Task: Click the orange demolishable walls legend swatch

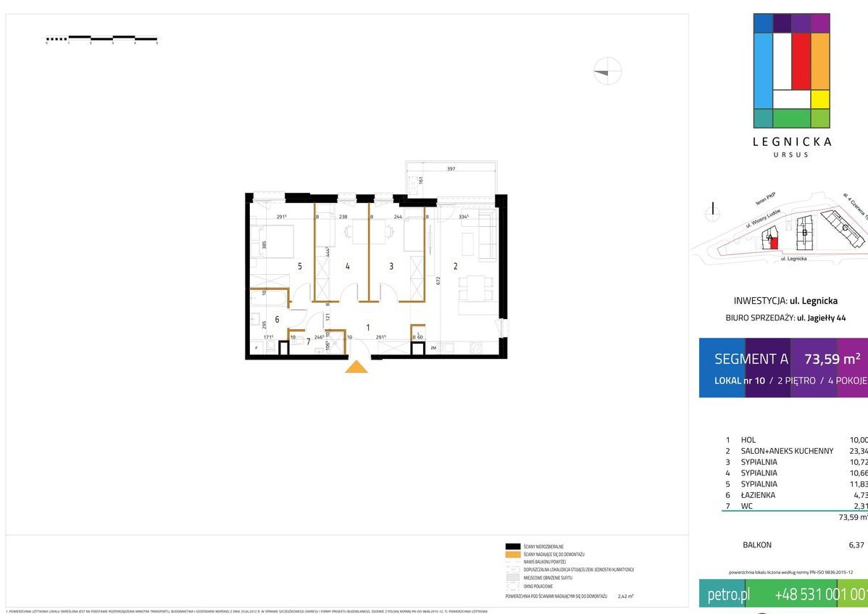Action: pyautogui.click(x=514, y=554)
